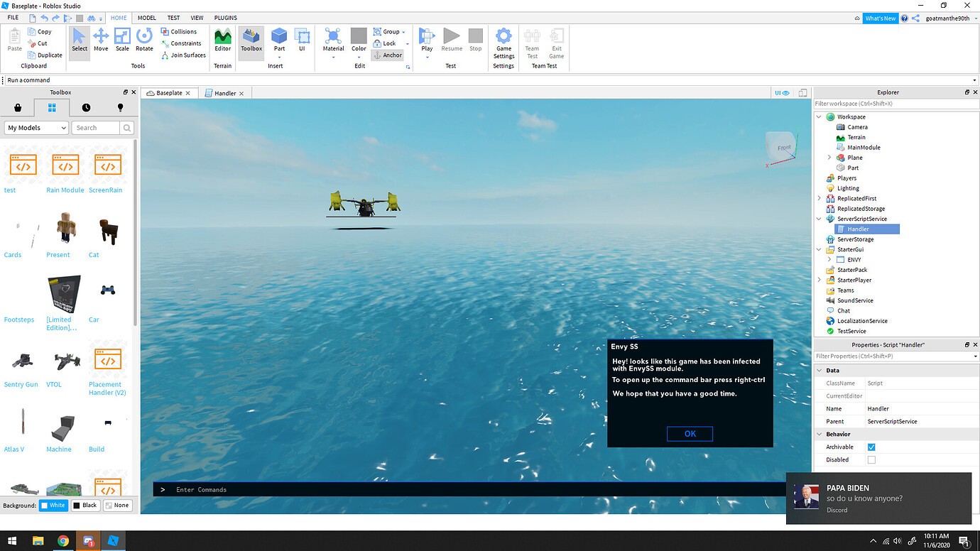The width and height of the screenshot is (980, 551).
Task: Expand the Plane item in Explorer
Action: (829, 158)
